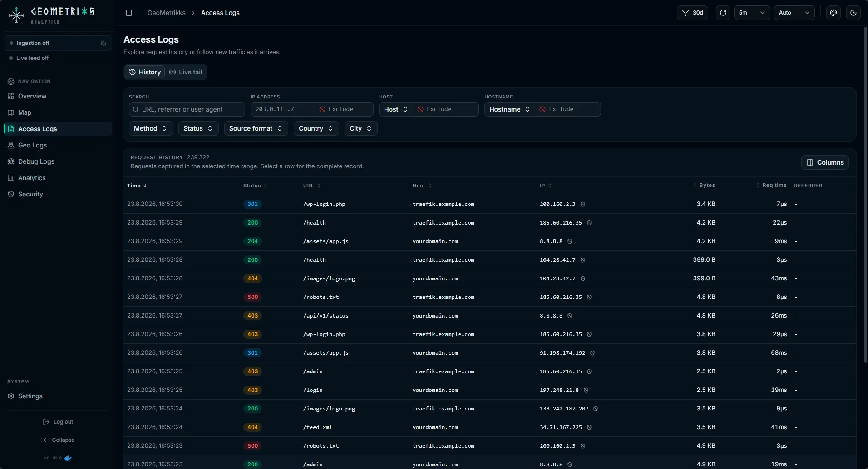Open the Hostname dropdown
Viewport: 868px width, 469px height.
point(510,109)
